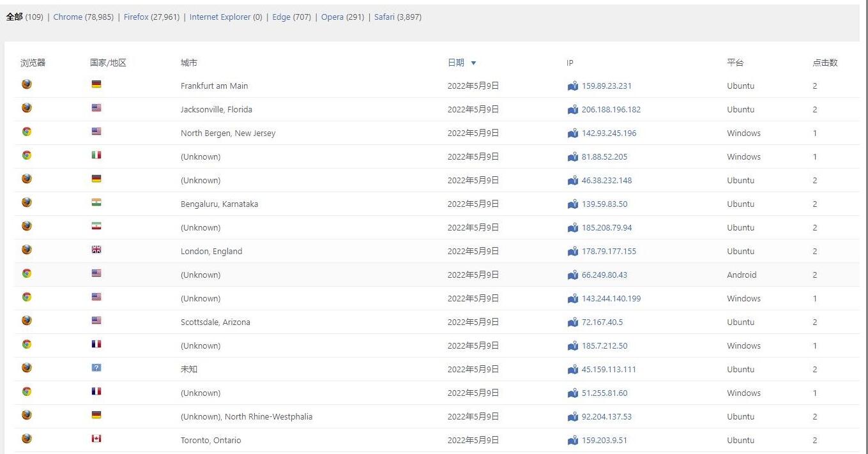Click the 浏览器 column header
Screen dimensions: 868x454
click(x=33, y=63)
